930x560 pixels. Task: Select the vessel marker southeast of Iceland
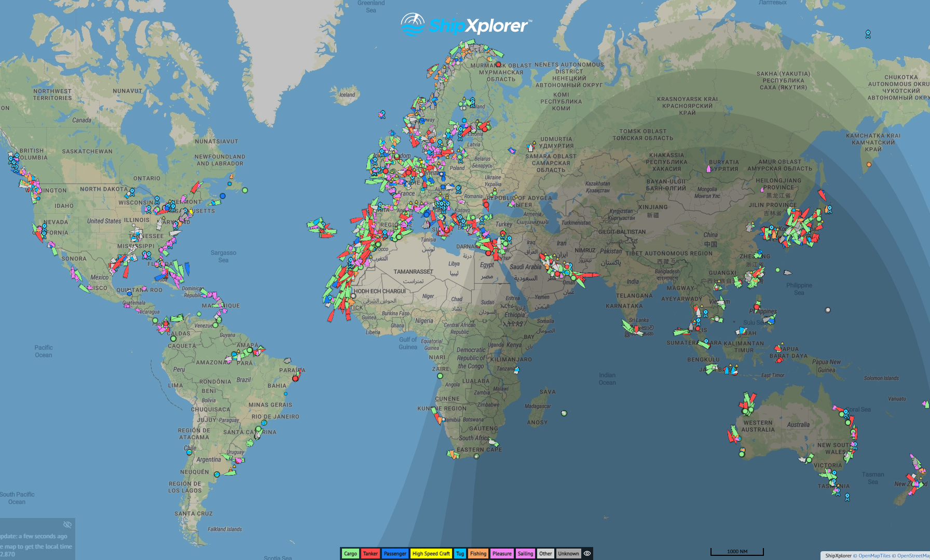point(382,114)
